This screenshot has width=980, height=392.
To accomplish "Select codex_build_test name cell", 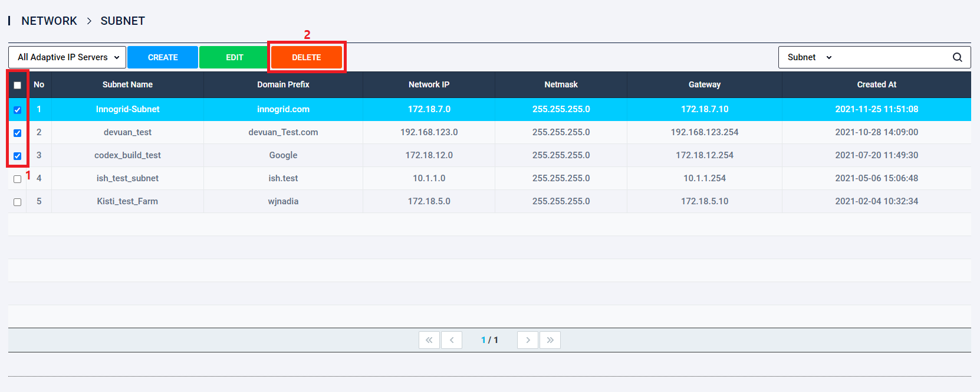I will tap(127, 155).
